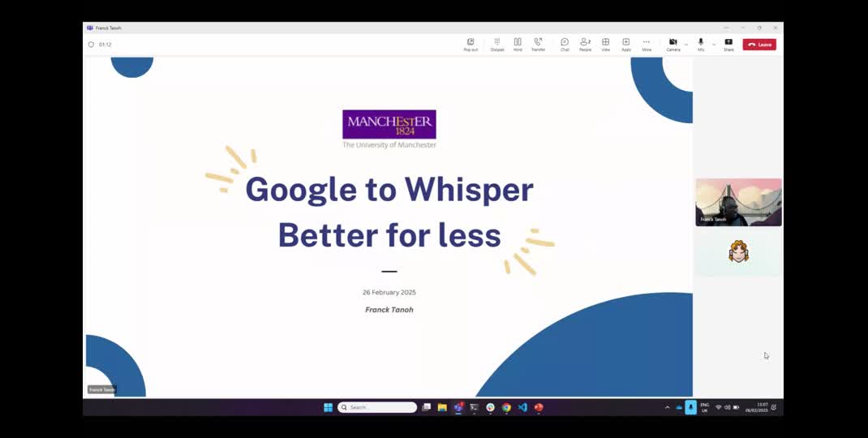Pop out the Teams call window
The height and width of the screenshot is (438, 868).
[x=471, y=45]
